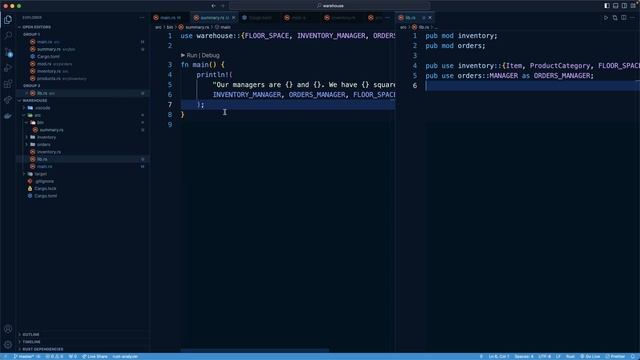Toggle secondary sidebar layout icon in title bar
The height and width of the screenshot is (360, 640).
[624, 6]
